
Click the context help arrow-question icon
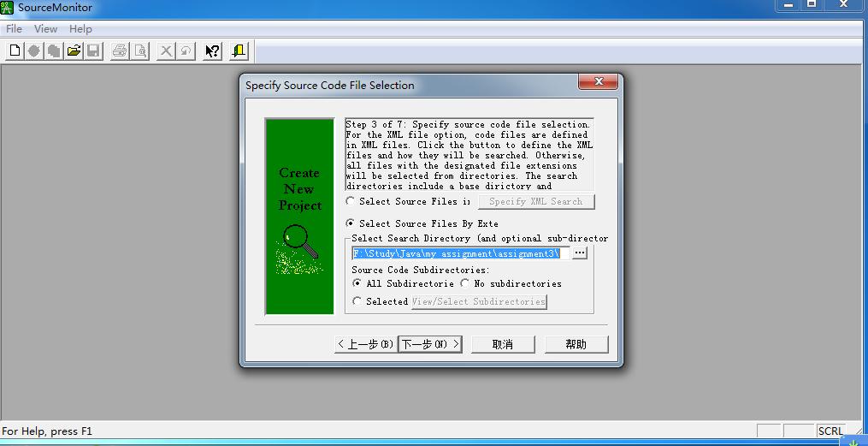[x=212, y=51]
